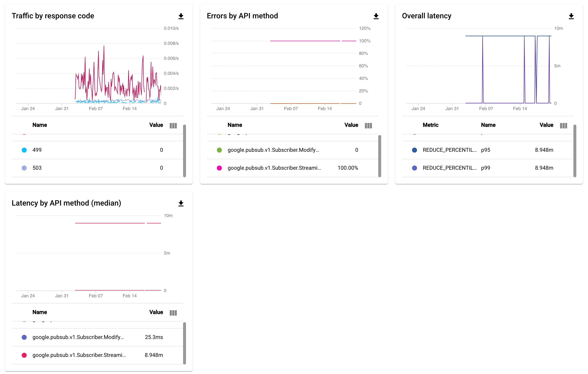
Task: Sort Latency by API method legend by Value
Action: [156, 312]
